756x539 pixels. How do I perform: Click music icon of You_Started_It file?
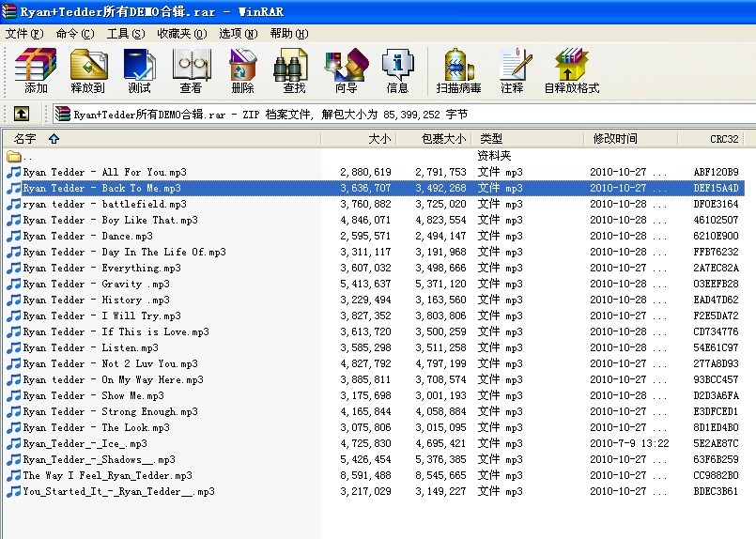[13, 491]
